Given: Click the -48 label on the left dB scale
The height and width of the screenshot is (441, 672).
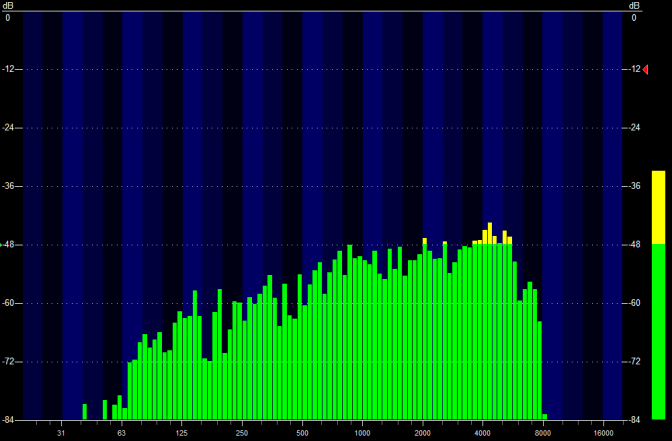Looking at the screenshot, I should pyautogui.click(x=9, y=245).
